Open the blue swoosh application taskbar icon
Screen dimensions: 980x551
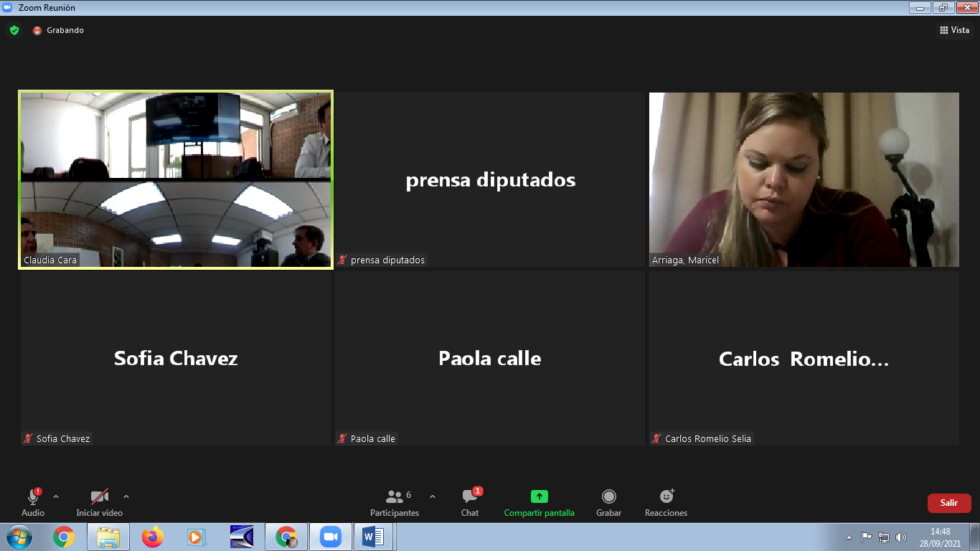[x=242, y=537]
